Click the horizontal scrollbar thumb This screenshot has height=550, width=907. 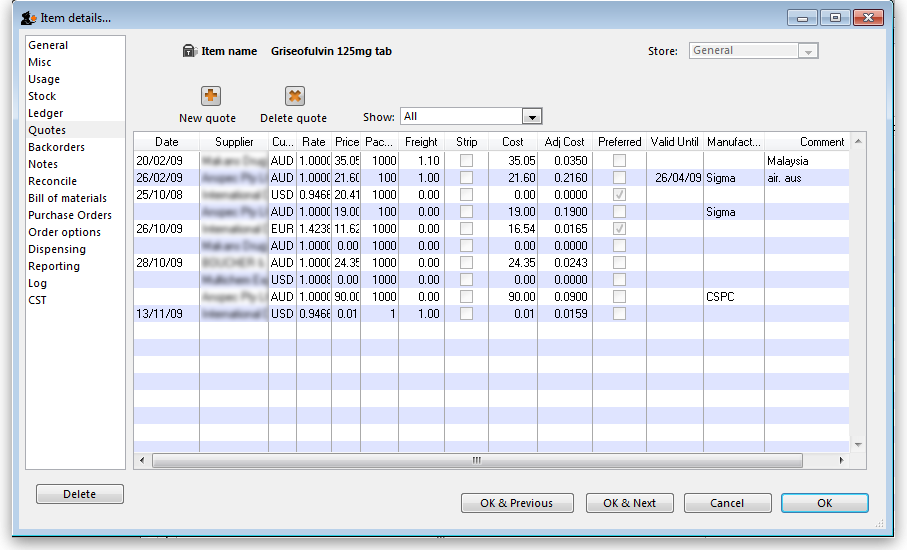(476, 461)
